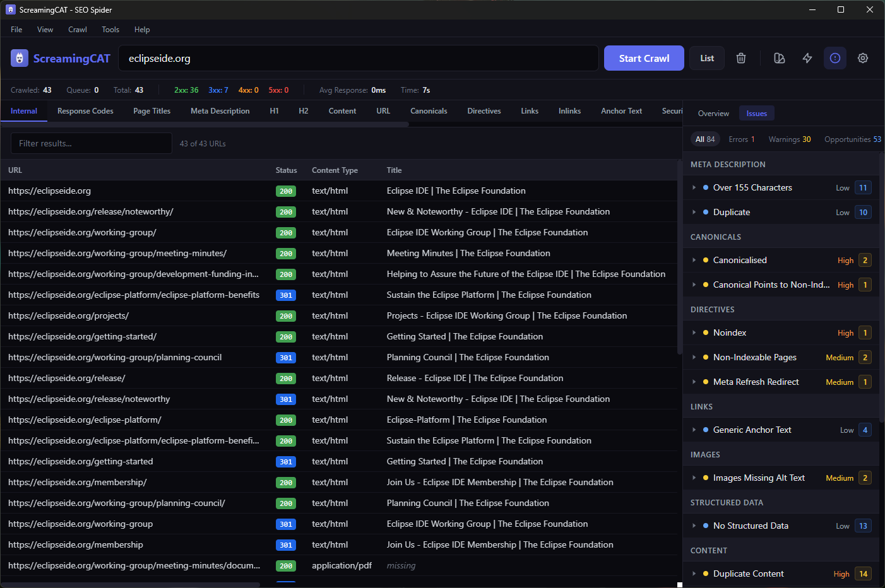Screen dimensions: 885x588
Task: Expand the Over 155 Characters issue
Action: [x=694, y=187]
